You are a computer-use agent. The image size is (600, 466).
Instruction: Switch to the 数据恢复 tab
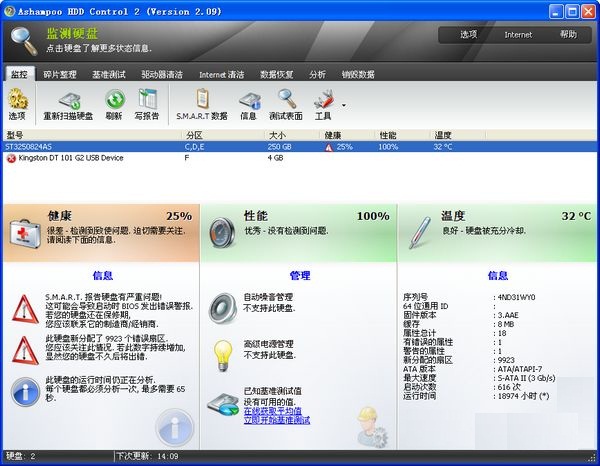[x=277, y=75]
